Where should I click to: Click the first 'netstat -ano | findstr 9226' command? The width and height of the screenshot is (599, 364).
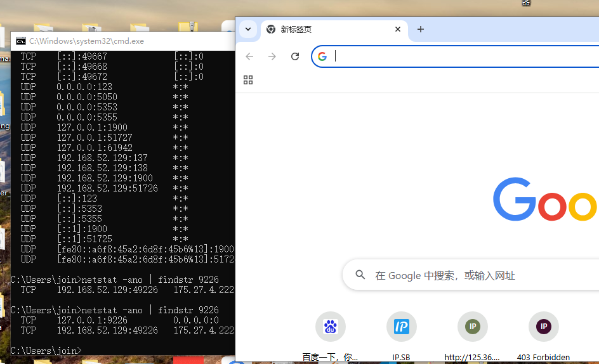[x=150, y=280]
